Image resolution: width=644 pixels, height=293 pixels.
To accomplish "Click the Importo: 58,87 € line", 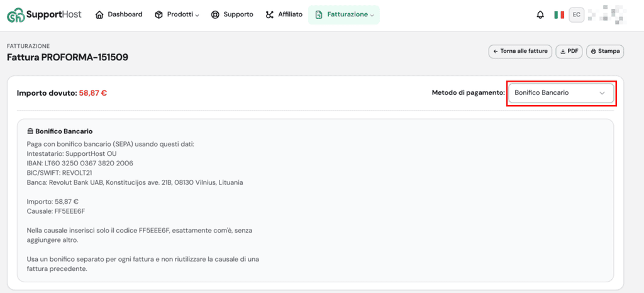I will [53, 201].
